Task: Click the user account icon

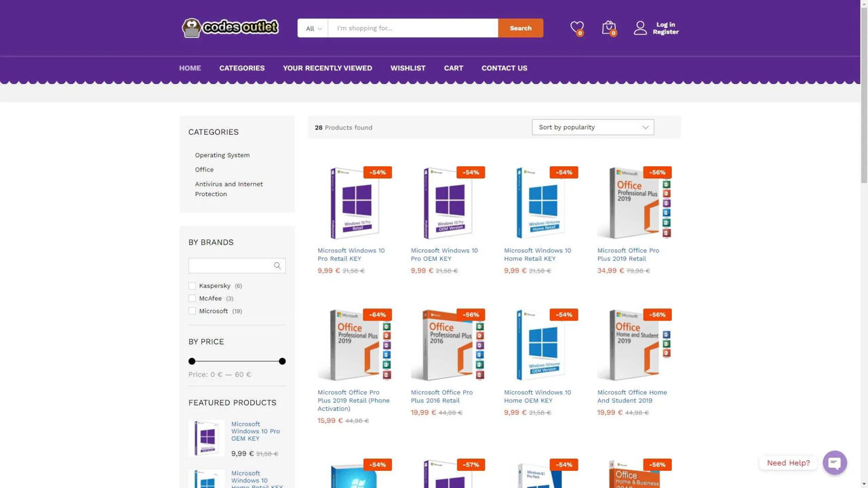Action: pos(640,28)
